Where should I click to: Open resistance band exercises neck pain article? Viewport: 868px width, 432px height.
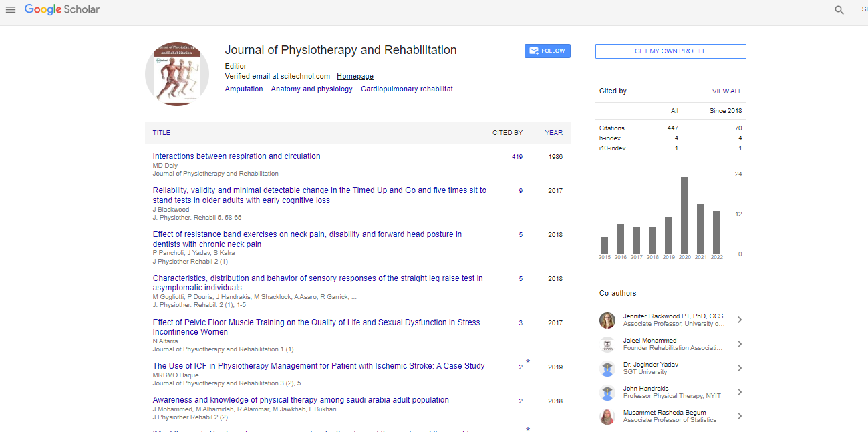click(x=307, y=239)
